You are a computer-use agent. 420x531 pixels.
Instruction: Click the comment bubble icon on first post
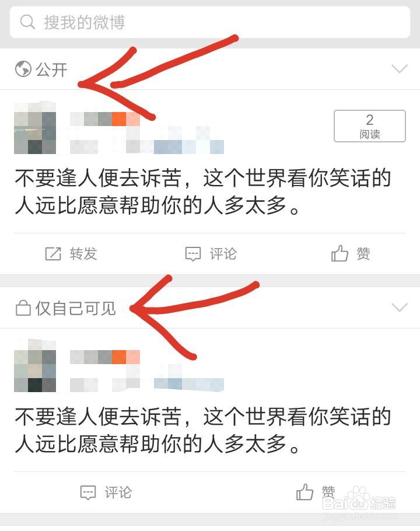[193, 254]
